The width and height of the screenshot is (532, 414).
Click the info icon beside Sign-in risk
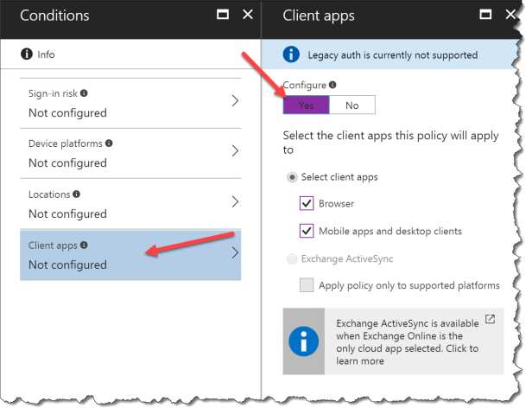coord(84,93)
